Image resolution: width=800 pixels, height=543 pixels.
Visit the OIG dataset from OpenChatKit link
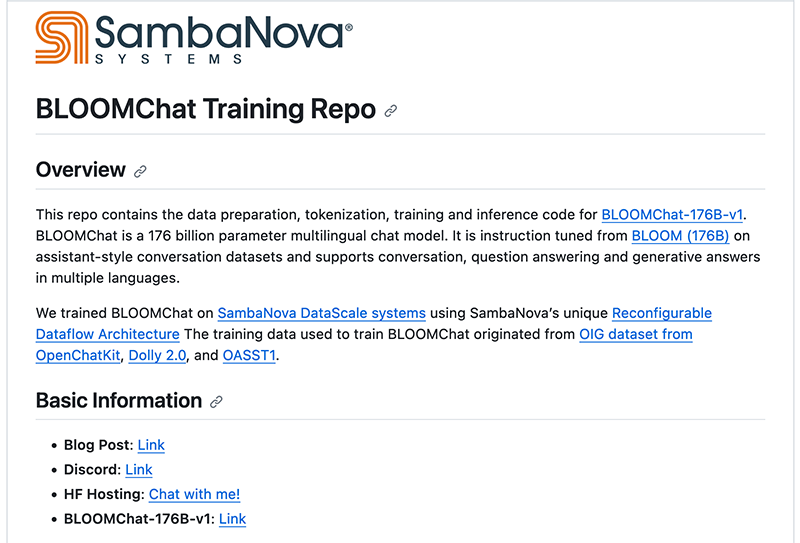(635, 334)
